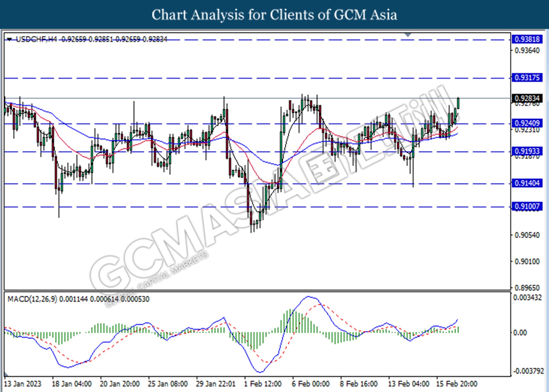The height and width of the screenshot is (392, 549).
Task: Select the 0.93818 resistance level label
Action: tap(527, 39)
